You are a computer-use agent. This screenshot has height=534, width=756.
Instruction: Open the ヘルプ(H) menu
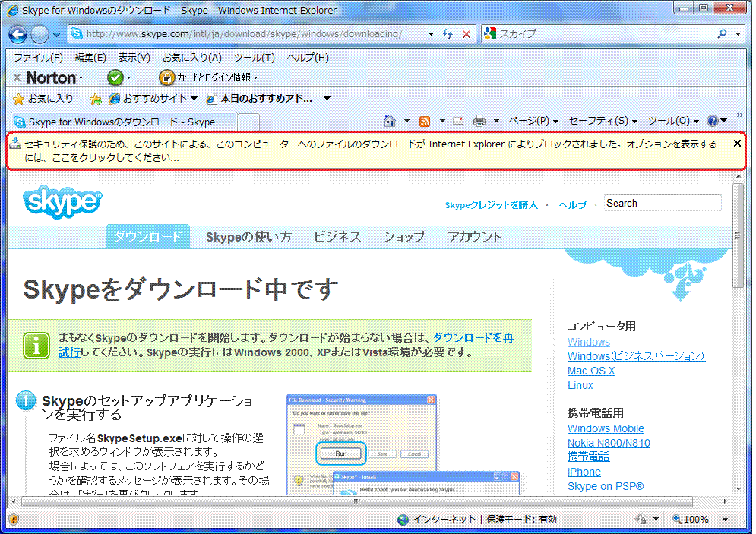pyautogui.click(x=308, y=58)
